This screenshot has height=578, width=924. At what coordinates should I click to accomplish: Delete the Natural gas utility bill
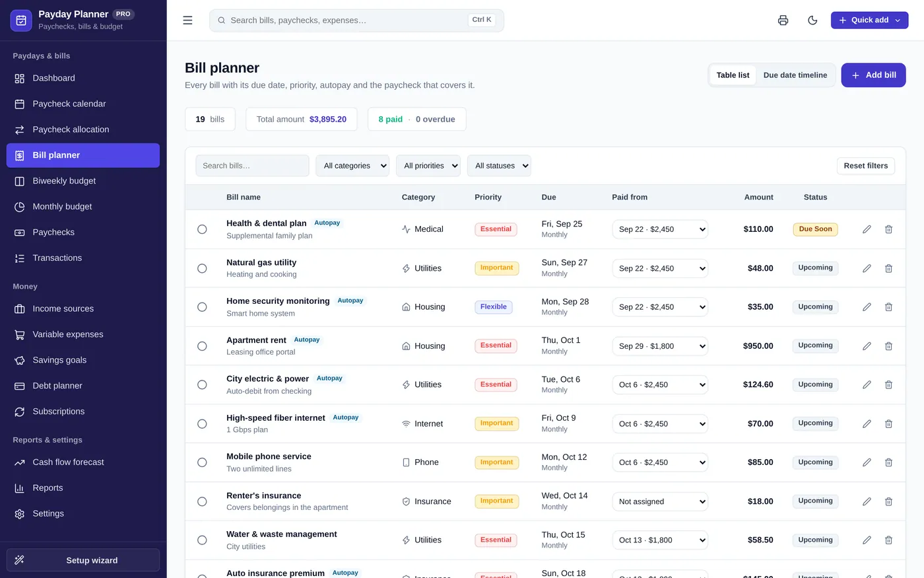(x=888, y=268)
